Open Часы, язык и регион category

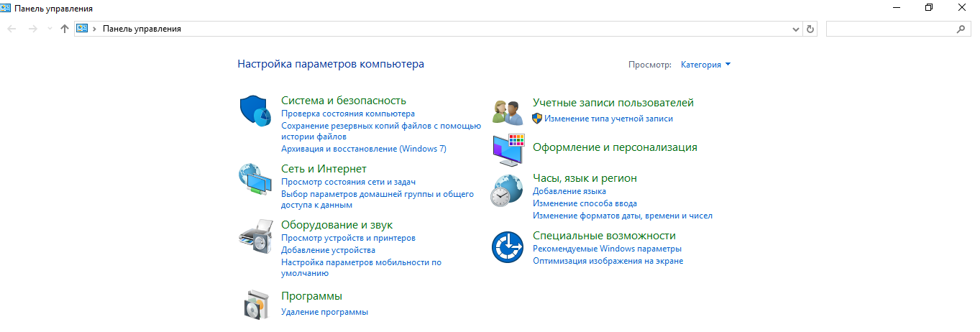[585, 178]
